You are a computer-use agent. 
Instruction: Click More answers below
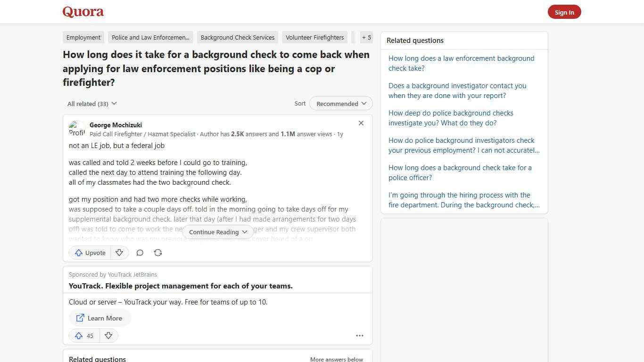coord(336,359)
